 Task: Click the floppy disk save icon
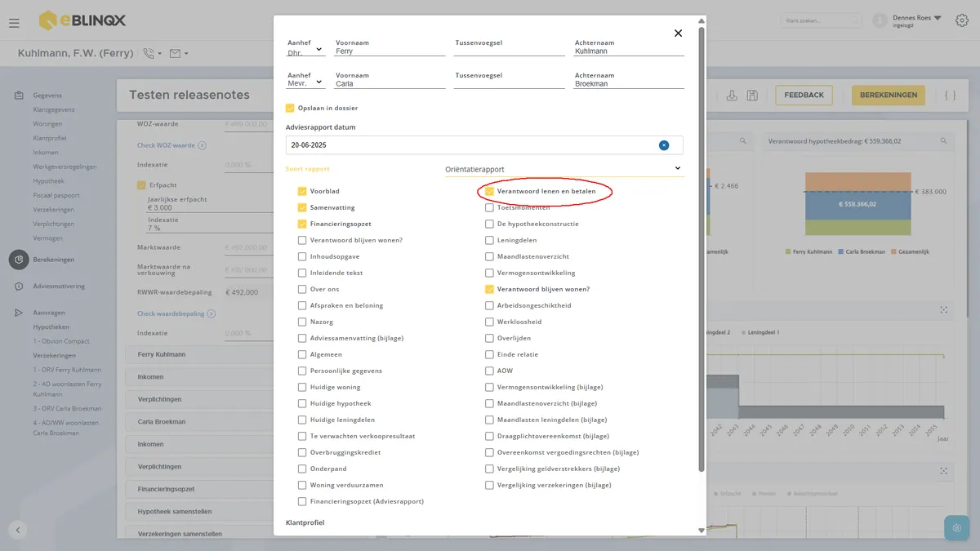[x=752, y=96]
